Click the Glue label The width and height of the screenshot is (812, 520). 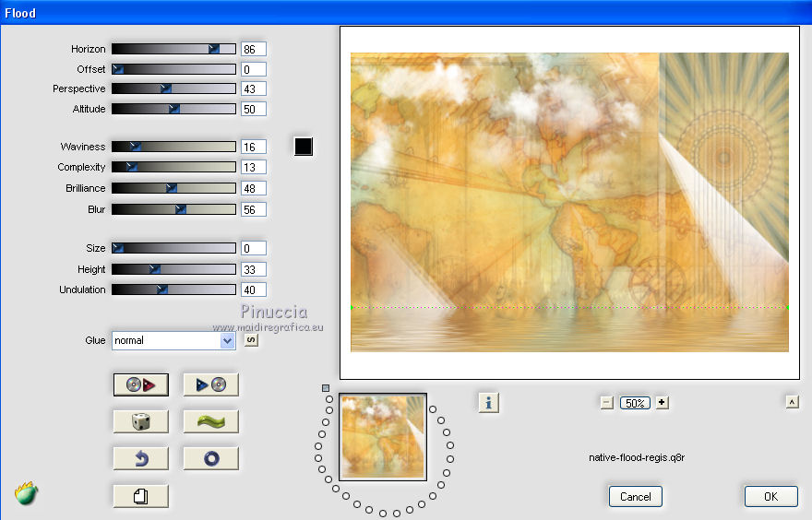[95, 340]
